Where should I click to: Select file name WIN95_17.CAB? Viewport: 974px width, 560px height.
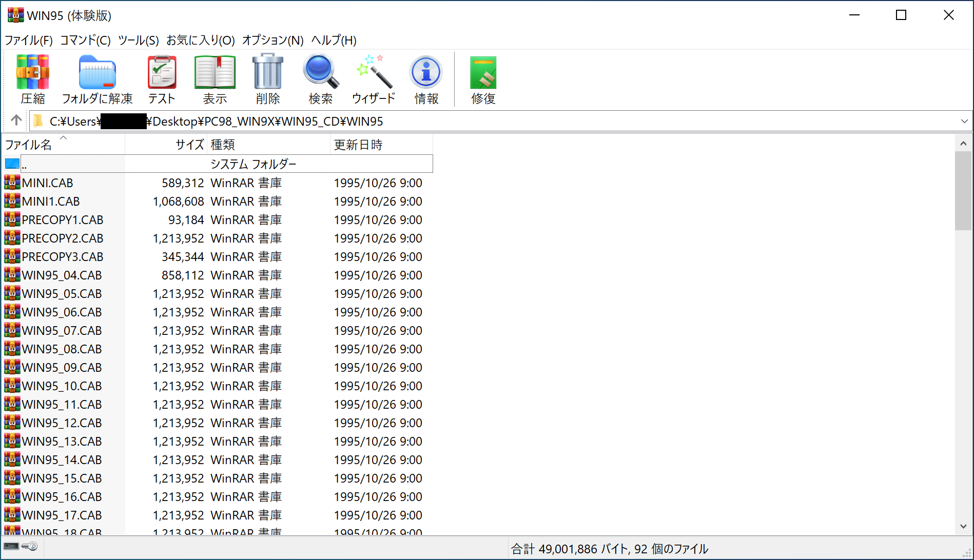tap(62, 515)
